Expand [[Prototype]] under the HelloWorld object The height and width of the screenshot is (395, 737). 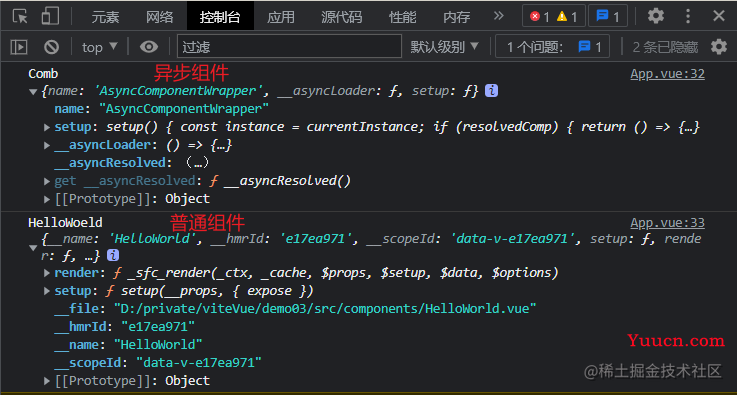(x=47, y=380)
